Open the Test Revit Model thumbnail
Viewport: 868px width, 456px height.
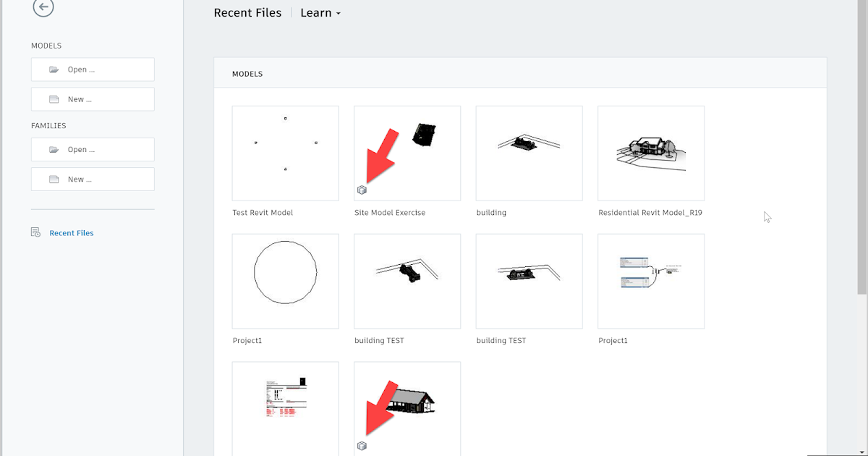[x=285, y=153]
